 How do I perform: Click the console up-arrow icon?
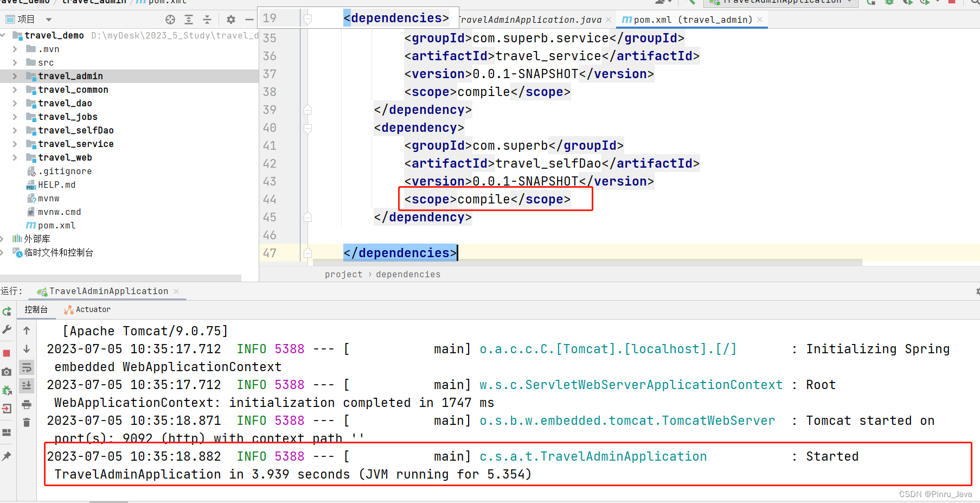coord(27,330)
